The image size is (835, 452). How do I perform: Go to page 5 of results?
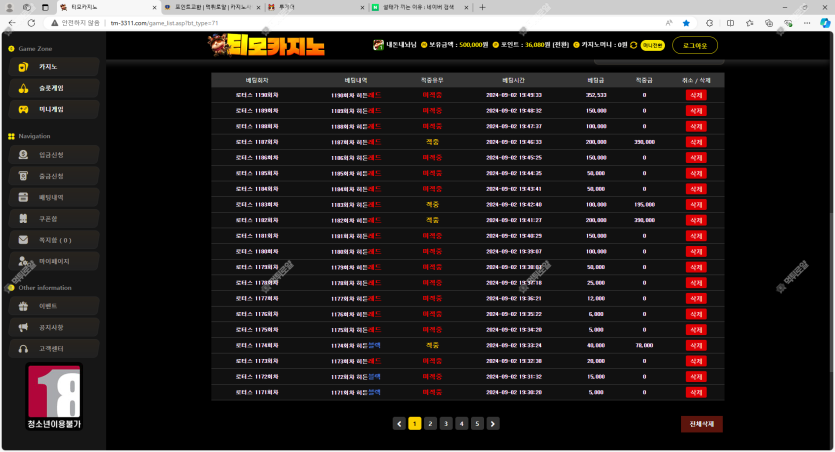477,424
